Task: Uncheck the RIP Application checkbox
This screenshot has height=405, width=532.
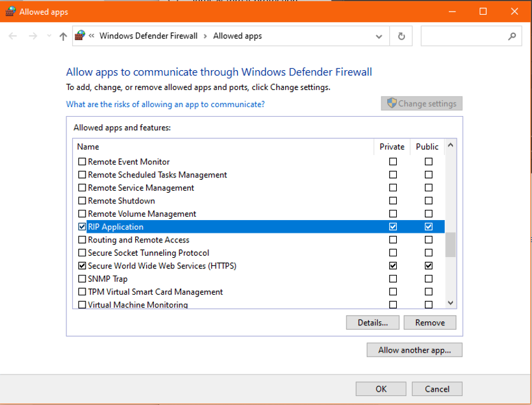Action: (x=82, y=226)
